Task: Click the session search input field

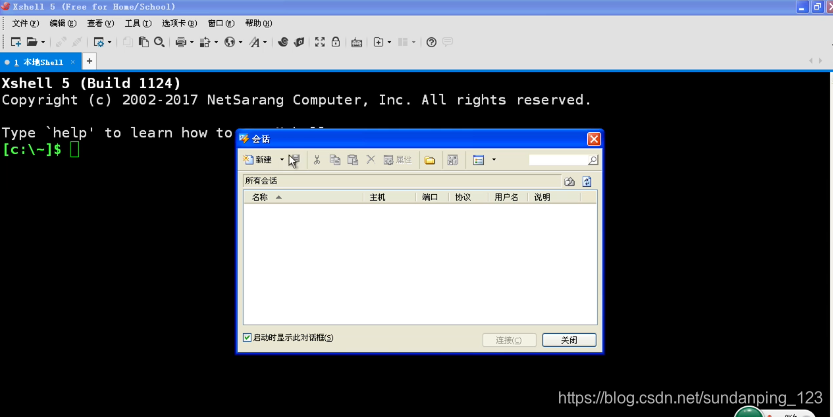Action: coord(558,160)
